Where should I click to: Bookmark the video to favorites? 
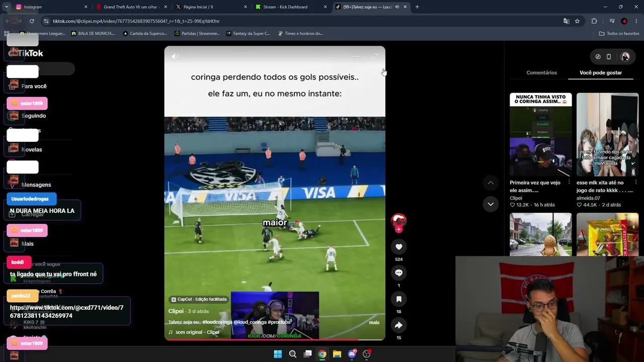398,299
